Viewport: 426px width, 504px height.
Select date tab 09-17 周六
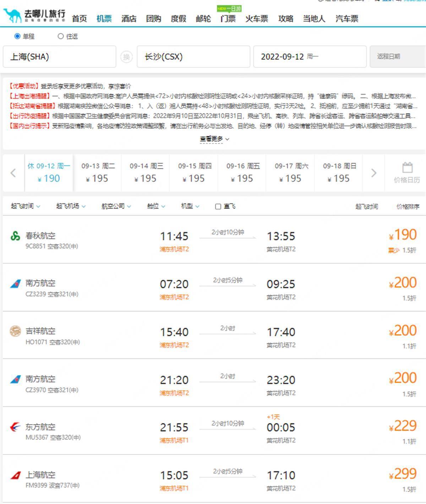[291, 173]
